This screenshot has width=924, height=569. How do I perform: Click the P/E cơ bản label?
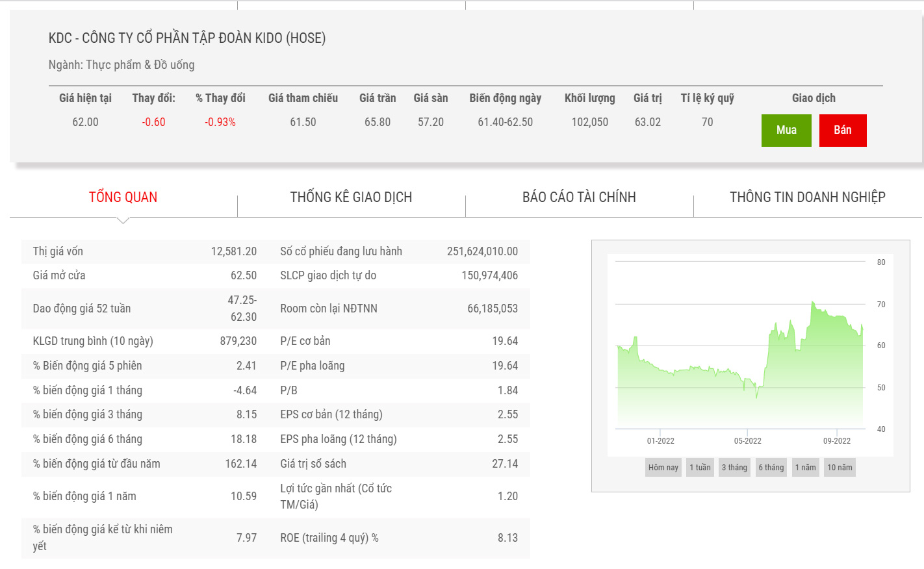[x=305, y=341]
